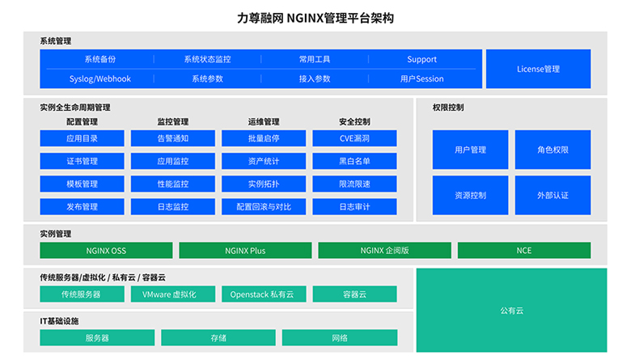Click the 告警通知 box
This screenshot has height=364, width=631.
(x=173, y=138)
